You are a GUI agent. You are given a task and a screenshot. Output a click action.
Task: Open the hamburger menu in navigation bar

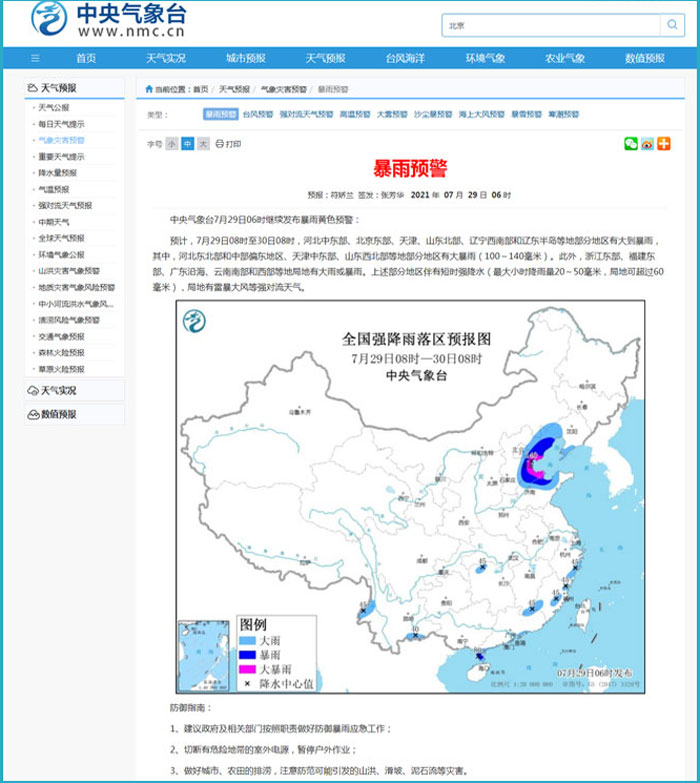[x=35, y=58]
